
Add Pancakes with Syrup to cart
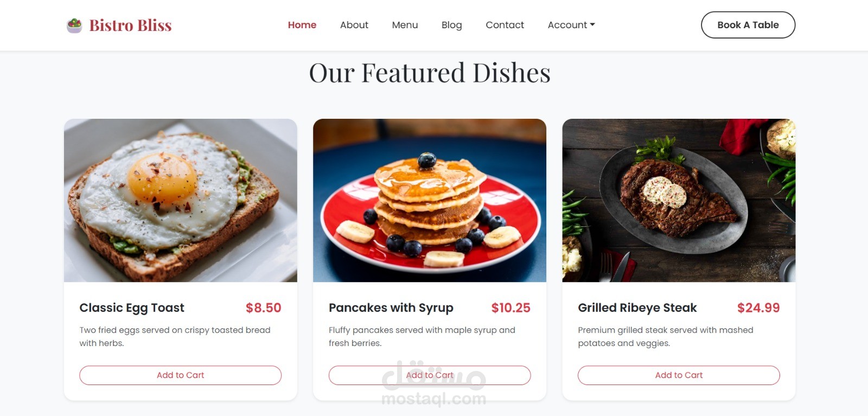click(430, 375)
